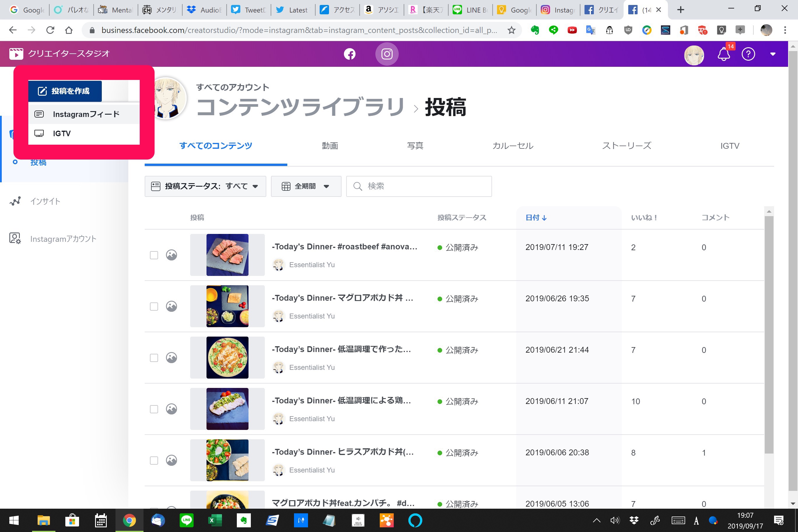Open the help question mark icon

coord(748,54)
